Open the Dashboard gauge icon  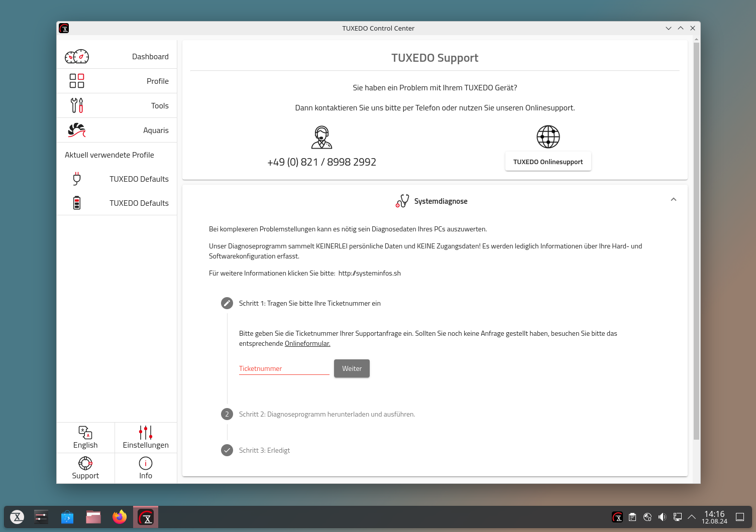coord(77,57)
